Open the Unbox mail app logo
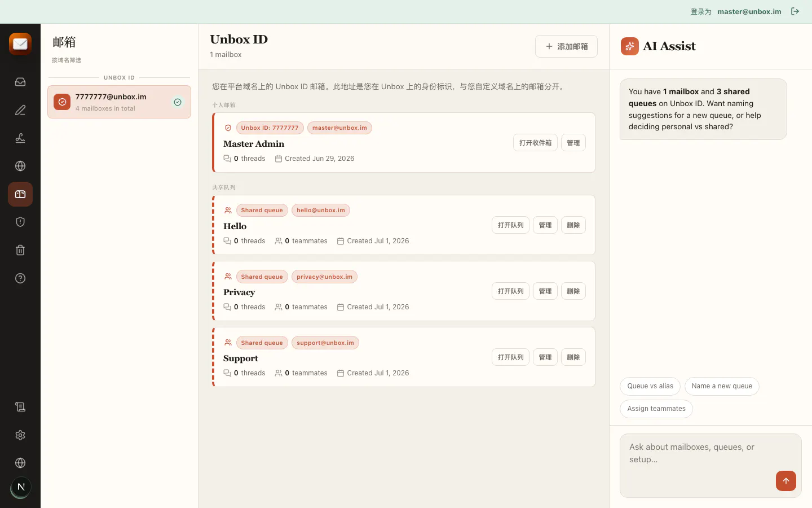This screenshot has width=812, height=508. [x=20, y=44]
